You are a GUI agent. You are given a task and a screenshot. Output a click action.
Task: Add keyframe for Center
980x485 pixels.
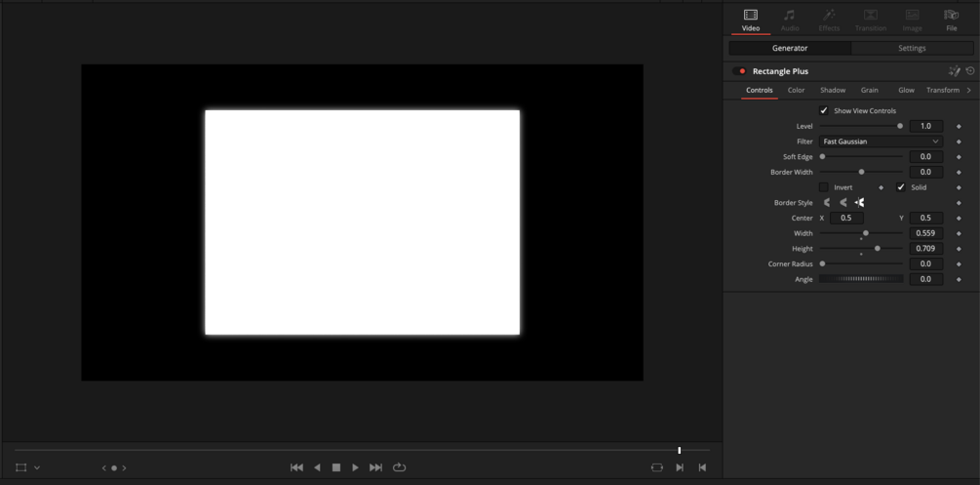point(959,218)
